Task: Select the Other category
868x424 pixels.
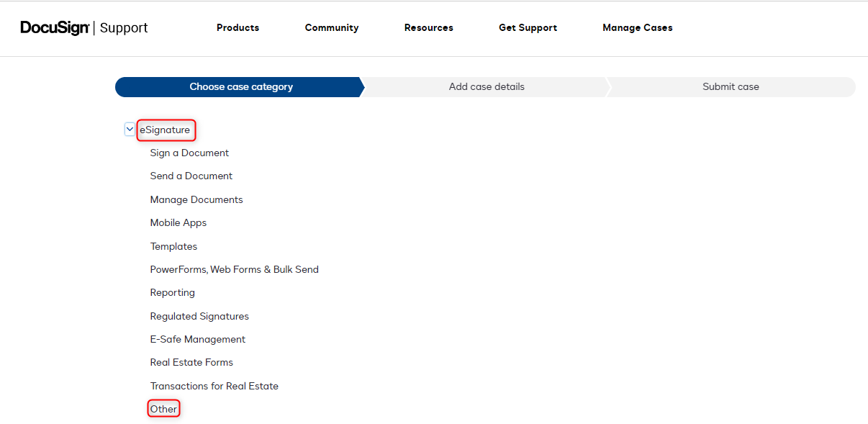Action: click(163, 410)
